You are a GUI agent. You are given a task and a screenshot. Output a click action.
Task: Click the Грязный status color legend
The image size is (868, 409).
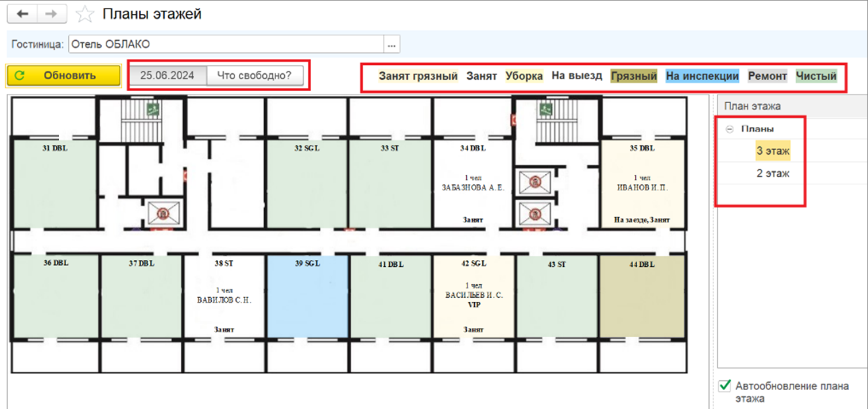tap(634, 76)
